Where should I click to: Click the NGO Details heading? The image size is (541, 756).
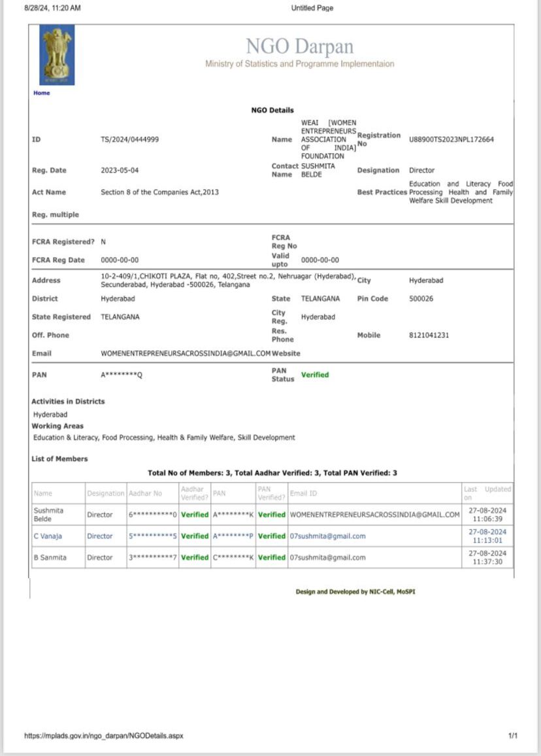tap(272, 110)
